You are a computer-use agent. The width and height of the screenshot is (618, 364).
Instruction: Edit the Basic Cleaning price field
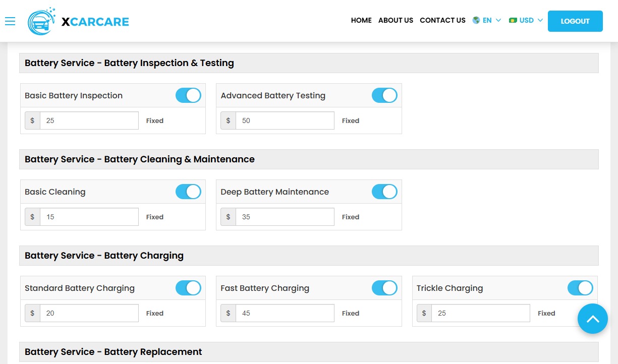[x=89, y=217]
